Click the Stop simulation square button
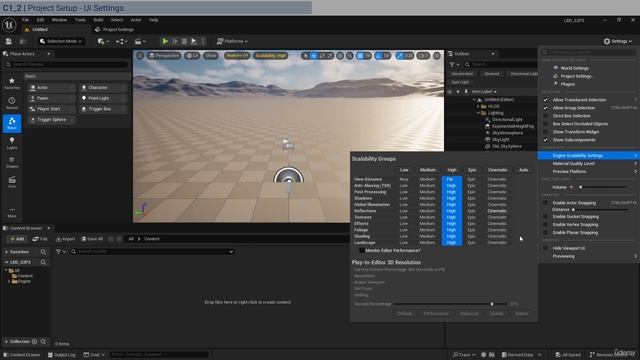 click(184, 41)
